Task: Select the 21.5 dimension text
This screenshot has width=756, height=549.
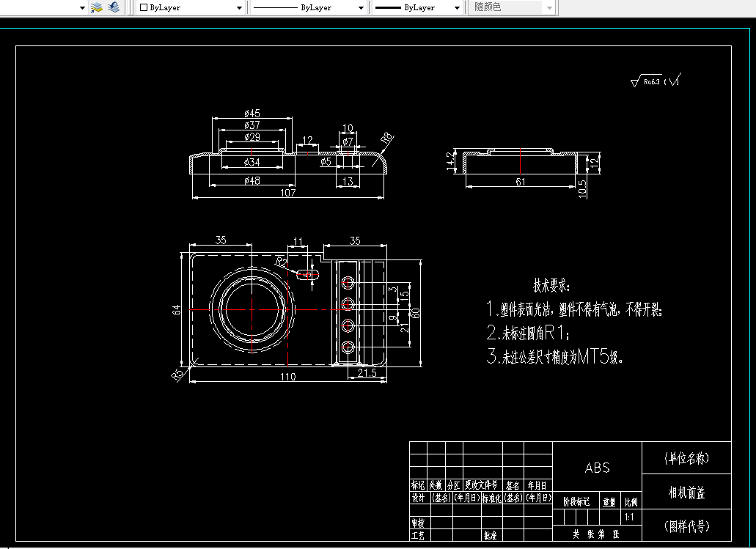Action: click(367, 372)
